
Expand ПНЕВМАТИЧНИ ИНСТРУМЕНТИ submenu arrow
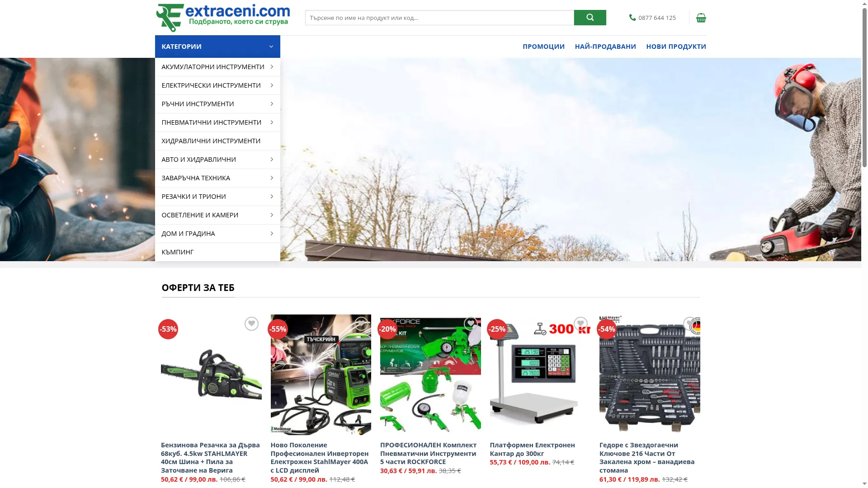pos(272,122)
